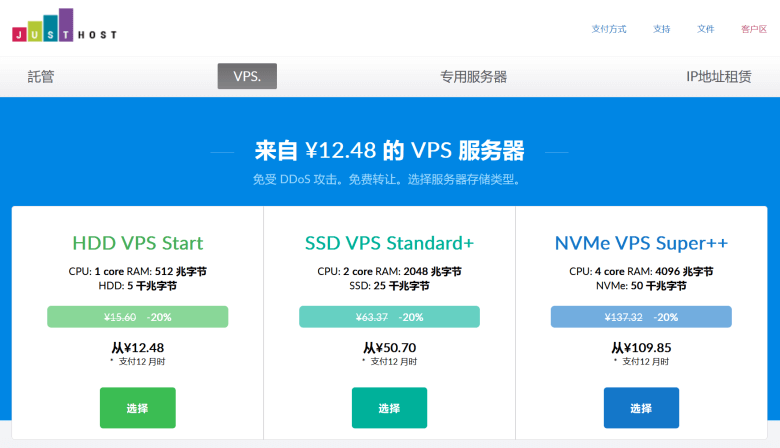Click the NVMe VPS Super++ plan title
Screen dimensions: 780x448
[641, 243]
